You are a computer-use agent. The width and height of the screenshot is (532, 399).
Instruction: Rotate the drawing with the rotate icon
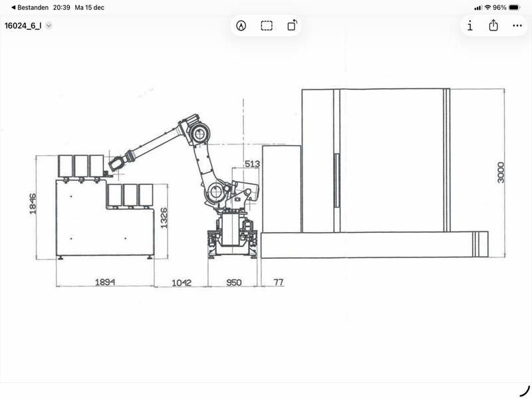click(293, 26)
